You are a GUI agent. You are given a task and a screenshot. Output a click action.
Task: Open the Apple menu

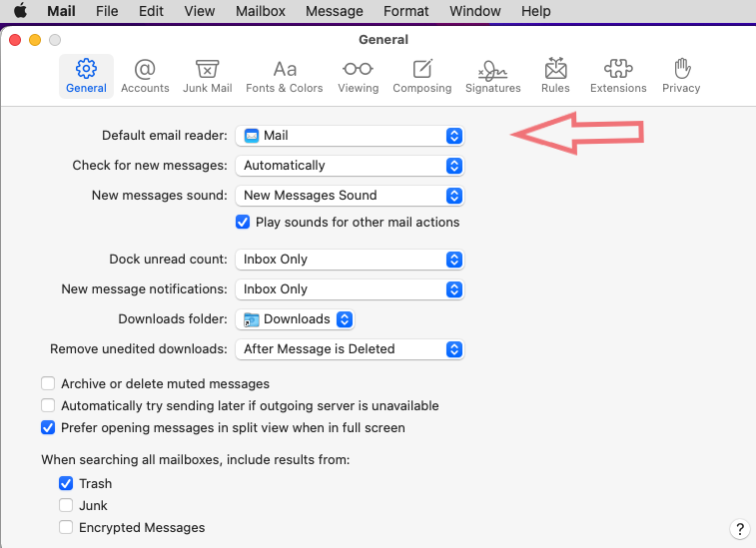[20, 11]
